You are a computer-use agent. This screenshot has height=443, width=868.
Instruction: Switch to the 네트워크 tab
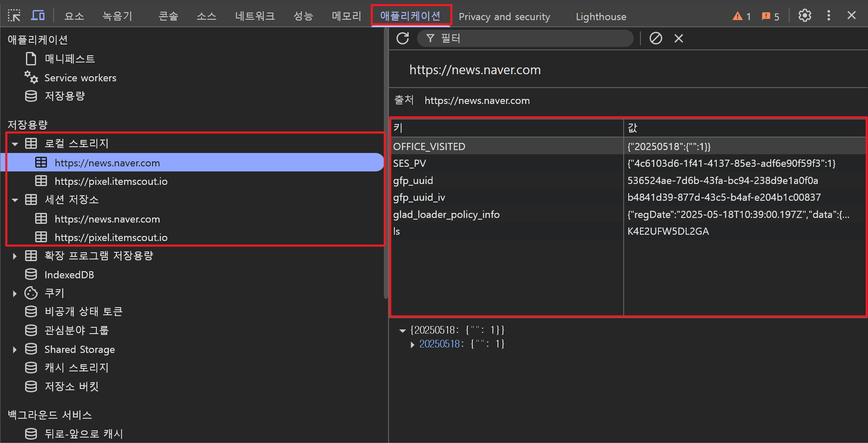(x=255, y=16)
